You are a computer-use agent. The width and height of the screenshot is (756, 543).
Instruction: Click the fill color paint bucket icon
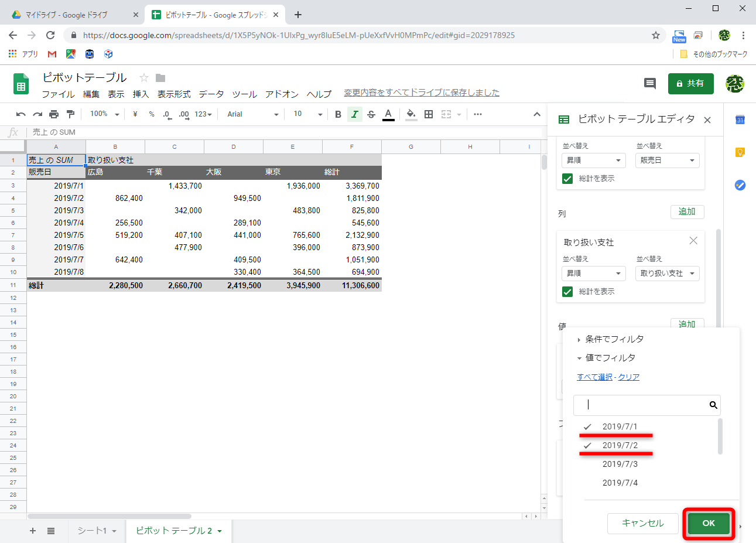click(411, 114)
